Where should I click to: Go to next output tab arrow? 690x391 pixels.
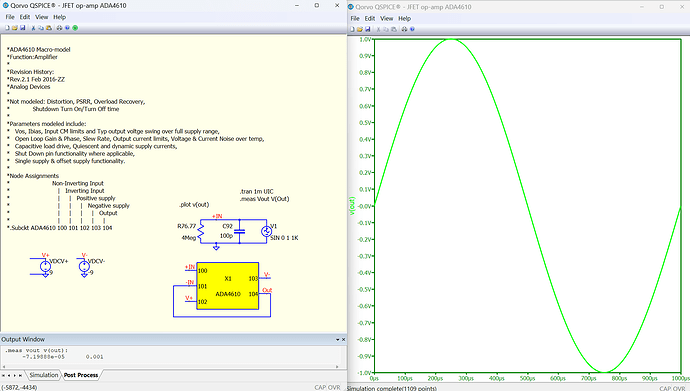click(15, 376)
